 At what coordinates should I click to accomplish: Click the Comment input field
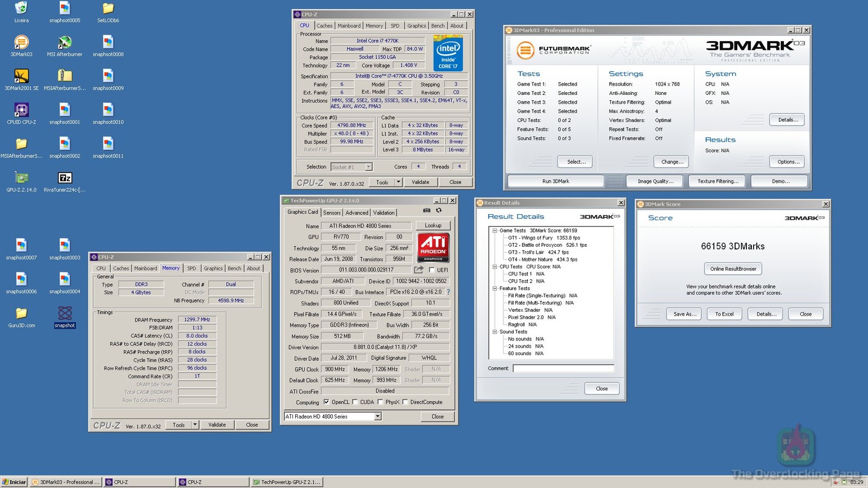point(563,368)
